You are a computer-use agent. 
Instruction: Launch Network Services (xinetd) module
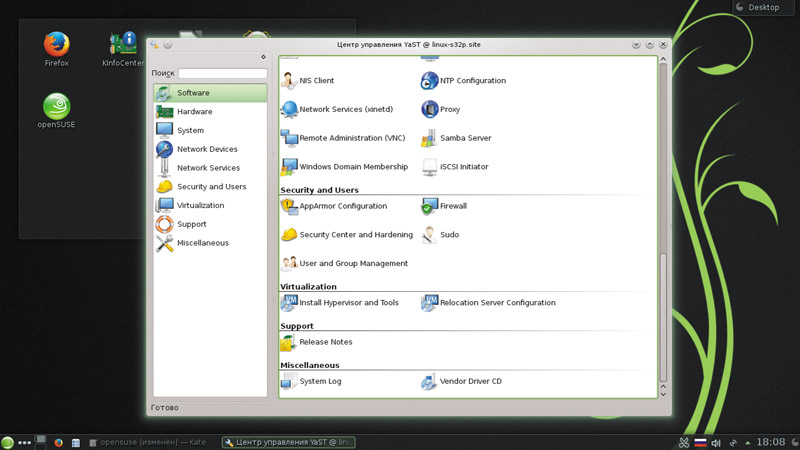[337, 109]
